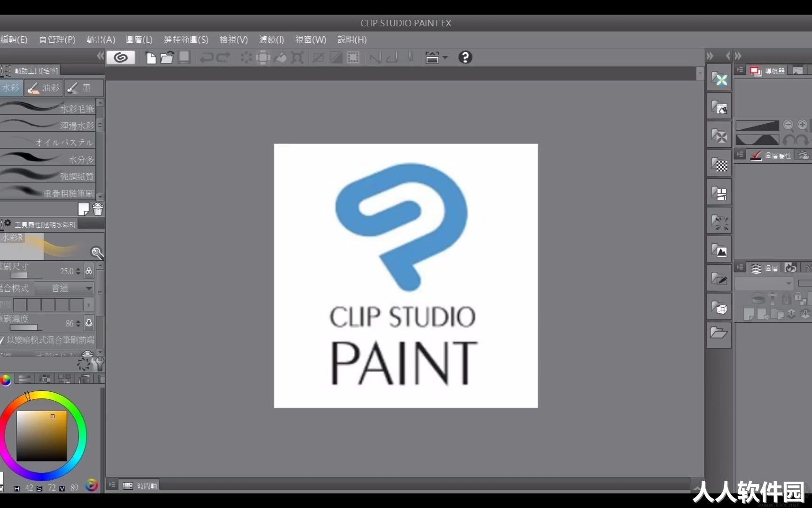Select the 強調紙質 brush
812x508 pixels.
click(x=47, y=175)
